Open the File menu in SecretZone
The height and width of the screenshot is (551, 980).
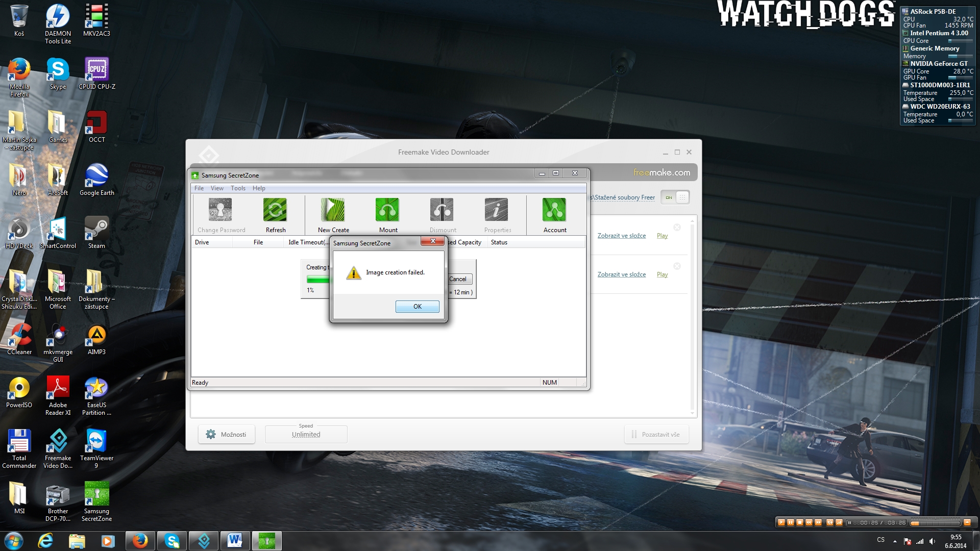click(199, 188)
